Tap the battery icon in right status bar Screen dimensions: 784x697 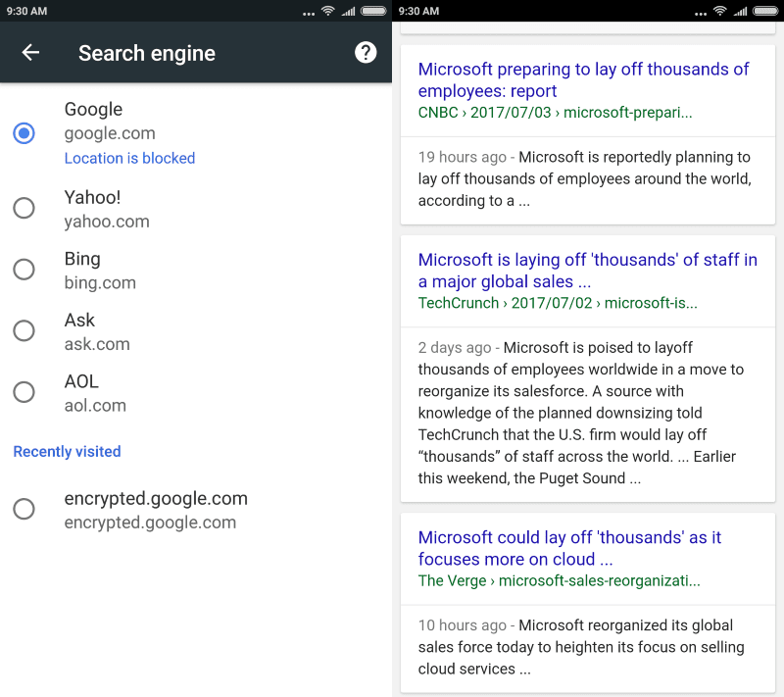coord(765,11)
